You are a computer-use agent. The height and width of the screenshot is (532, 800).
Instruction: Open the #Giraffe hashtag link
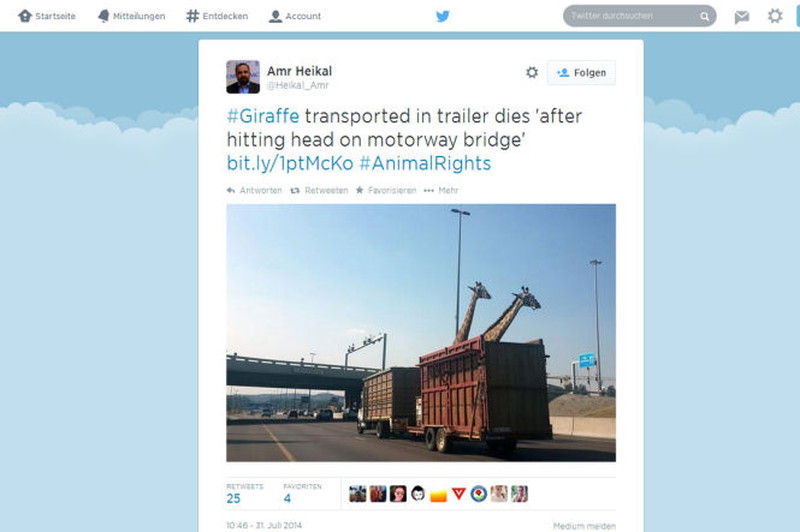pyautogui.click(x=263, y=116)
